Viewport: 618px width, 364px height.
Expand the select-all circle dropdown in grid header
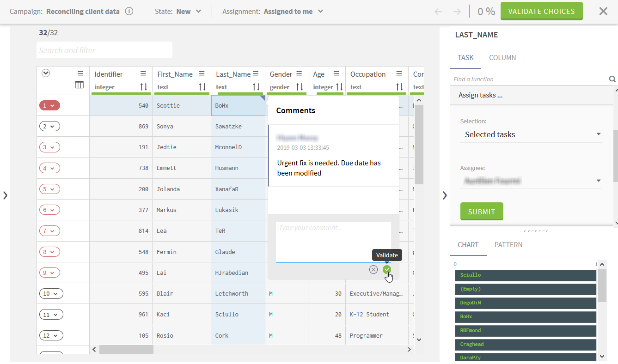click(46, 73)
